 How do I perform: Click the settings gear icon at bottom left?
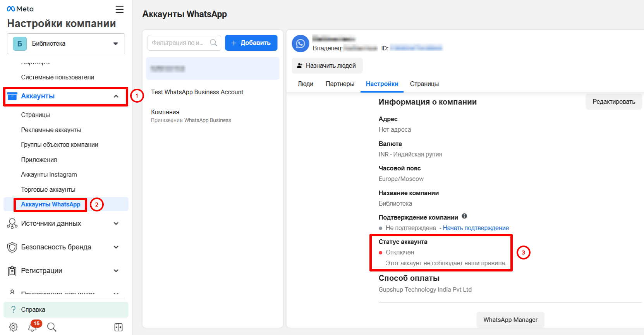[x=13, y=327]
